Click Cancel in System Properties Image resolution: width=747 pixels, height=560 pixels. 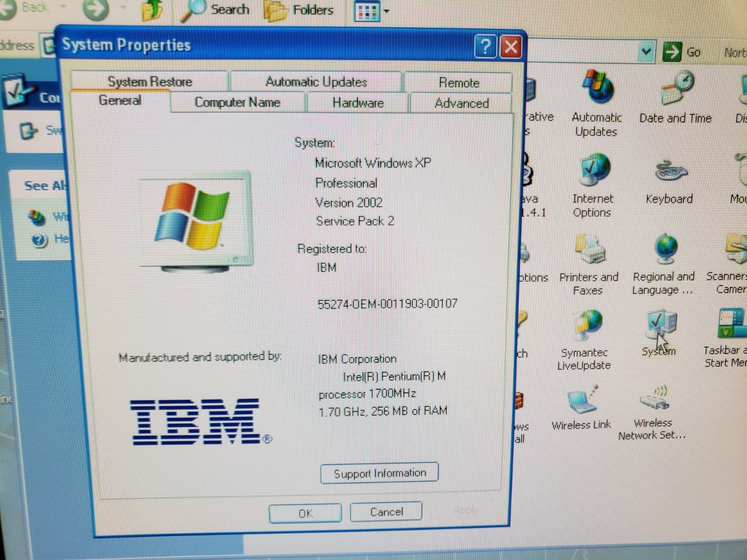386,512
